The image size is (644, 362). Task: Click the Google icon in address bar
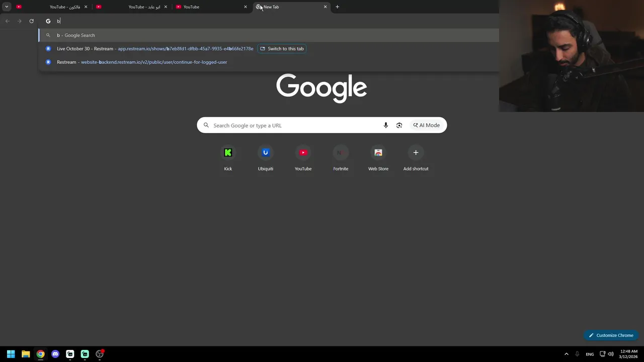tap(48, 21)
